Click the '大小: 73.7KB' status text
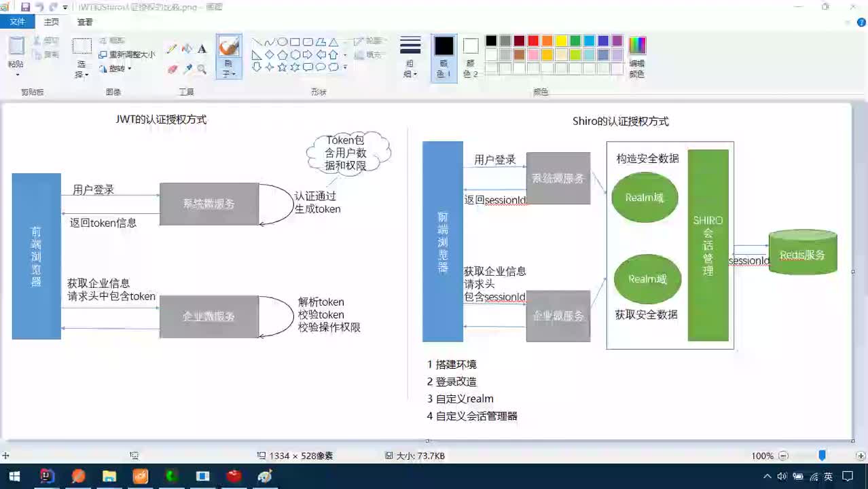The height and width of the screenshot is (489, 868). coord(420,456)
